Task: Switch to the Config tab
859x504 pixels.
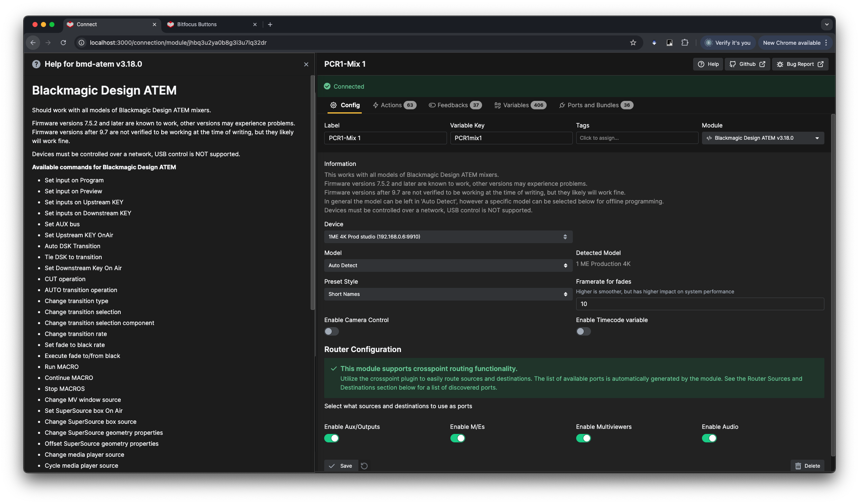Action: pos(345,105)
